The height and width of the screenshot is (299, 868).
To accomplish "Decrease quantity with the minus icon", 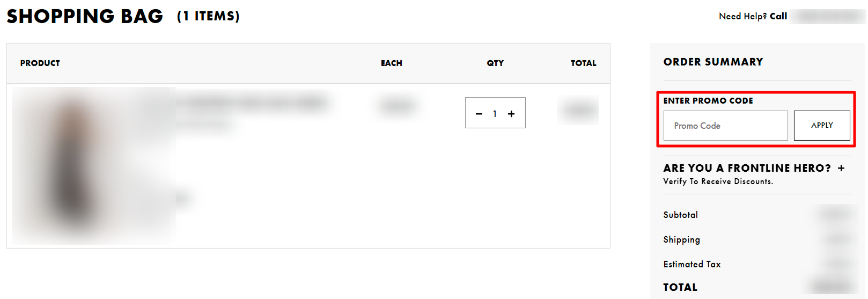I will pos(479,114).
